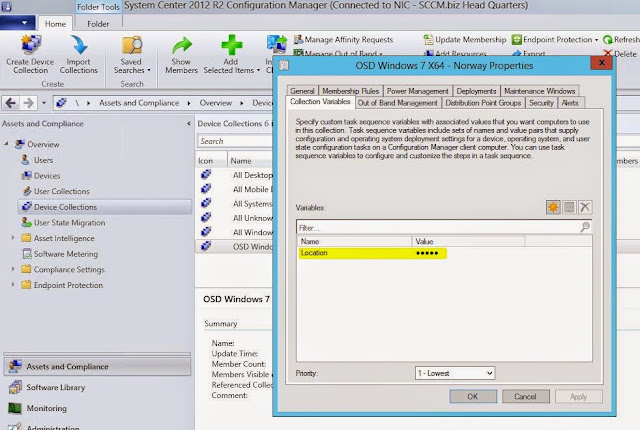Switch to Out of Band Management tab
Screen dimensions: 640x430
tap(398, 103)
